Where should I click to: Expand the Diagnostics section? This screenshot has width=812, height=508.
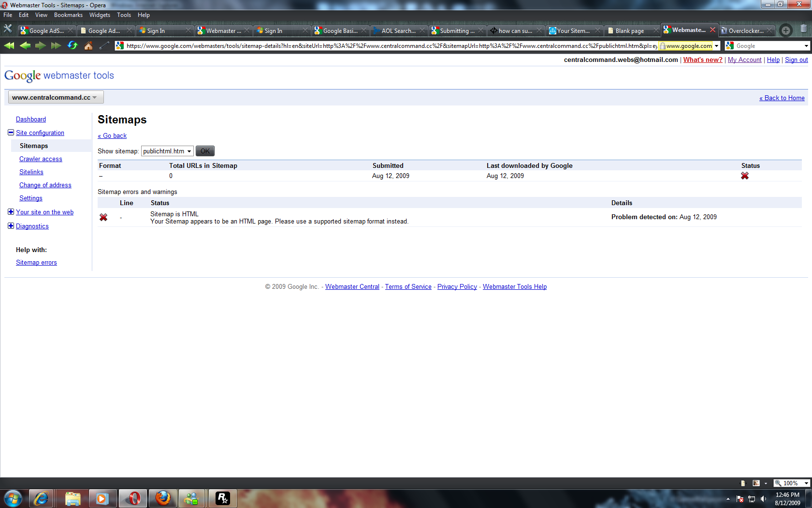click(x=11, y=226)
